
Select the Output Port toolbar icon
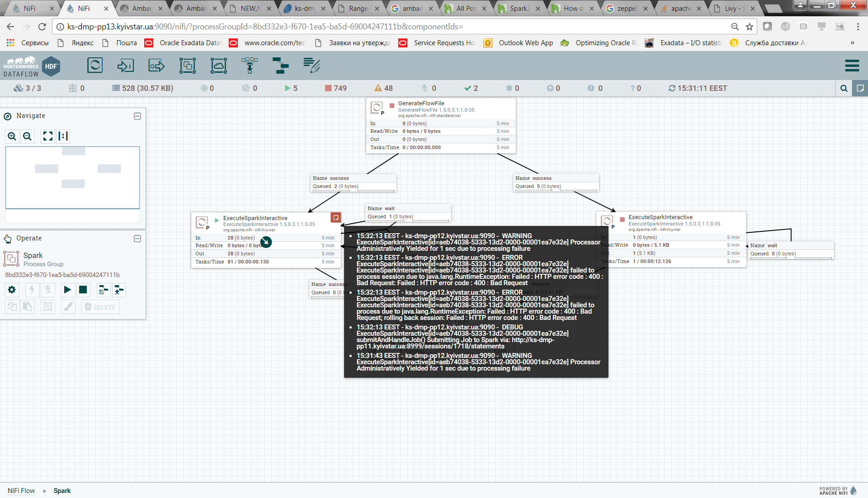click(x=156, y=66)
